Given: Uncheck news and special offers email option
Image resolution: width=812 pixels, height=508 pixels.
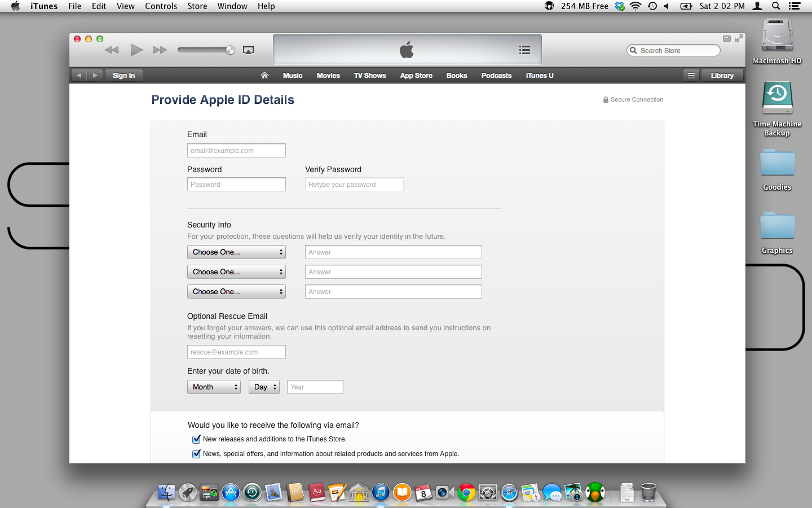Looking at the screenshot, I should [x=196, y=454].
